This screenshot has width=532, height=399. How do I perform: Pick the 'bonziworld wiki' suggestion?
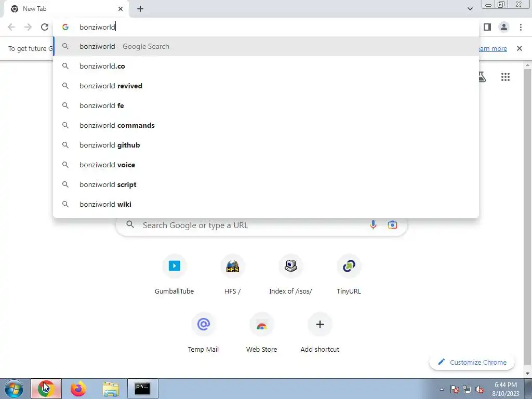coord(266,204)
